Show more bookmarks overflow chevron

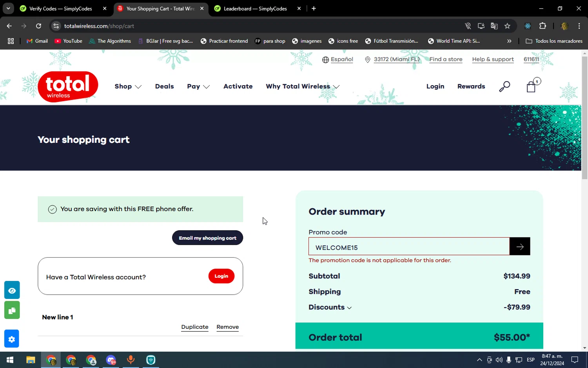coord(509,41)
